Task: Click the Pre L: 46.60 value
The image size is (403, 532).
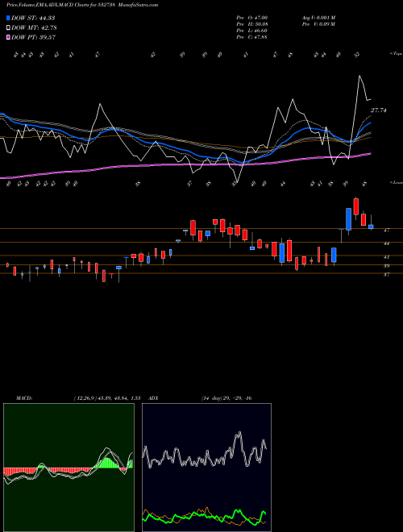Action: (x=251, y=31)
